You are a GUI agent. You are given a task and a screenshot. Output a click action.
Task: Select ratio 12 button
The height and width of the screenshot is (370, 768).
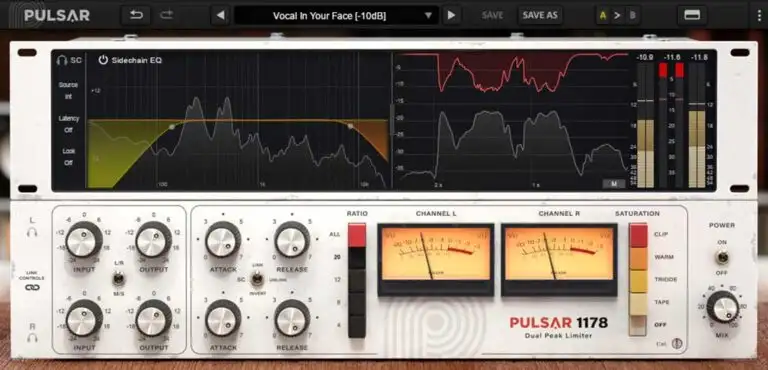click(x=357, y=280)
